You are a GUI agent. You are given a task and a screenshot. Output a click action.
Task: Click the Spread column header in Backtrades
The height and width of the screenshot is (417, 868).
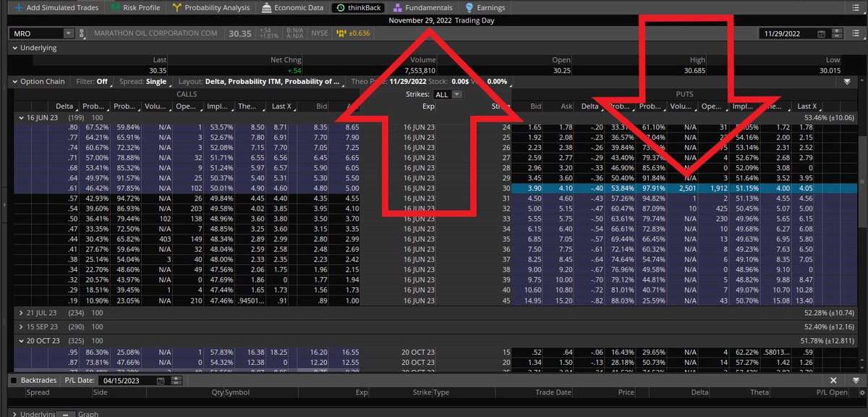(38, 392)
